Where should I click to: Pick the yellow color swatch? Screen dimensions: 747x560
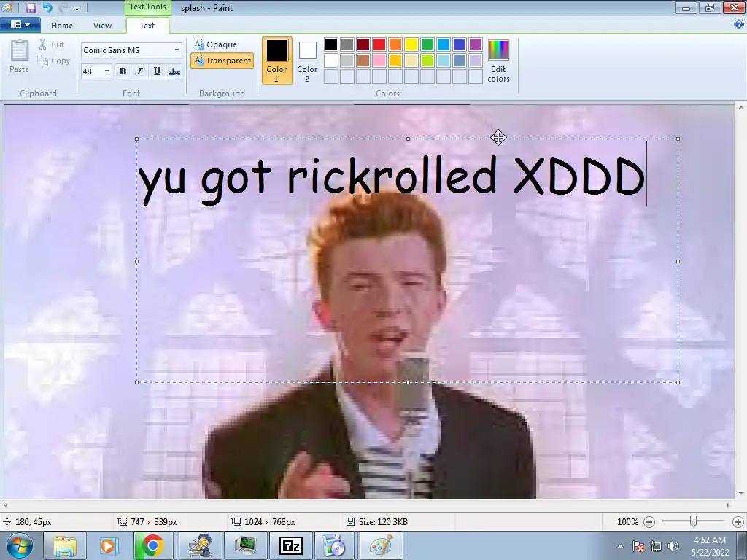click(x=411, y=44)
